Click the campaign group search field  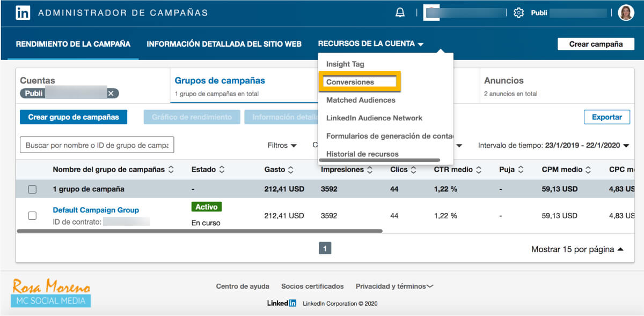click(x=97, y=145)
